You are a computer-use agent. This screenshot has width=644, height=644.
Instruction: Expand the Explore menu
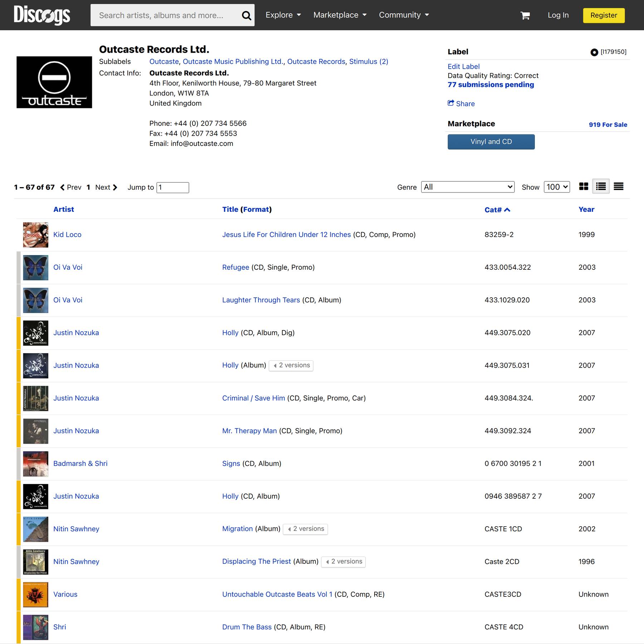[x=283, y=15]
